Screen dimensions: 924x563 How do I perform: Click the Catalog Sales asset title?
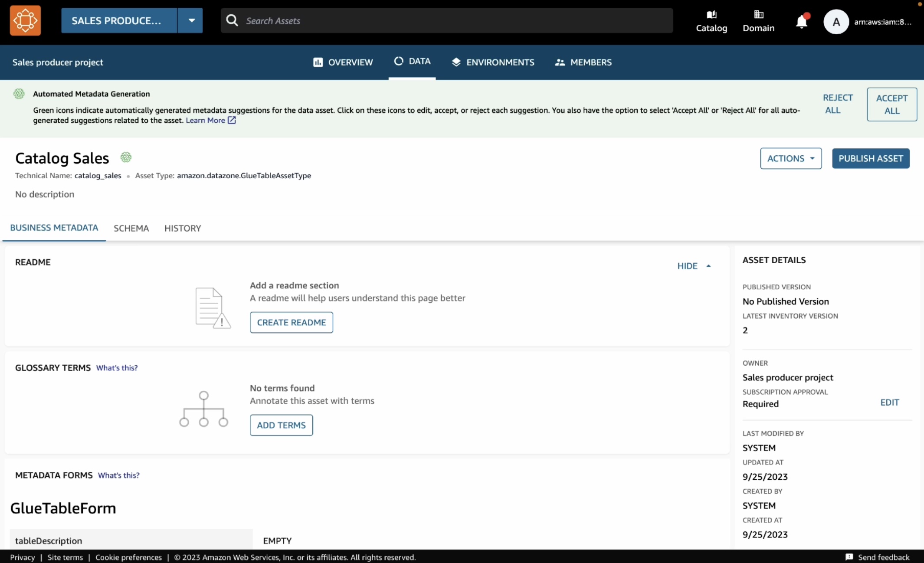tap(62, 158)
